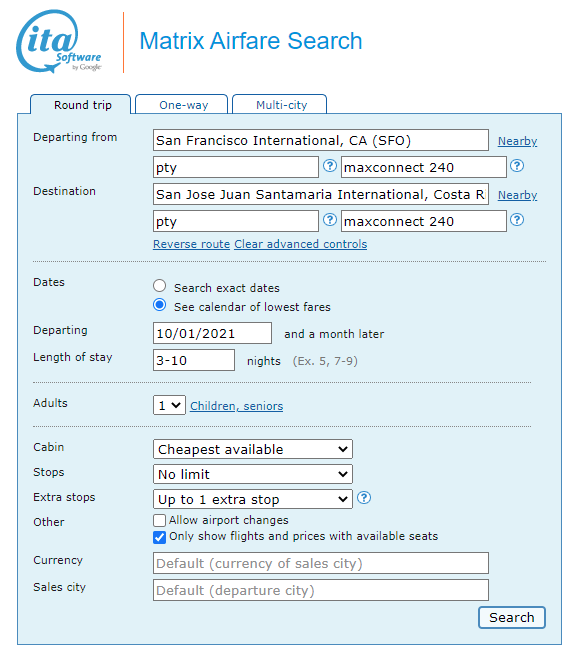569x660 pixels.
Task: Uncheck Only show flights with available seats
Action: 160,538
